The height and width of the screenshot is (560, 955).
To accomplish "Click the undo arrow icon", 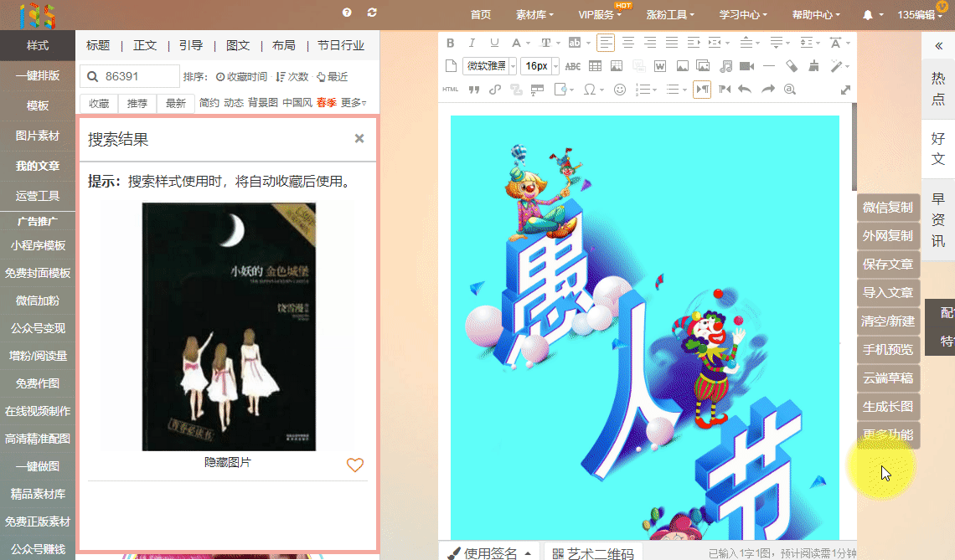I will [745, 90].
